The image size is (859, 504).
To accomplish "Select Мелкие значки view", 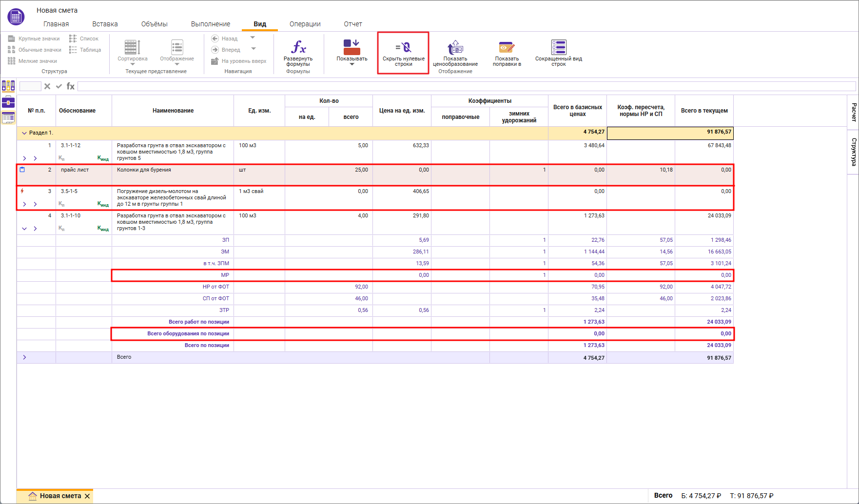I will pos(32,61).
